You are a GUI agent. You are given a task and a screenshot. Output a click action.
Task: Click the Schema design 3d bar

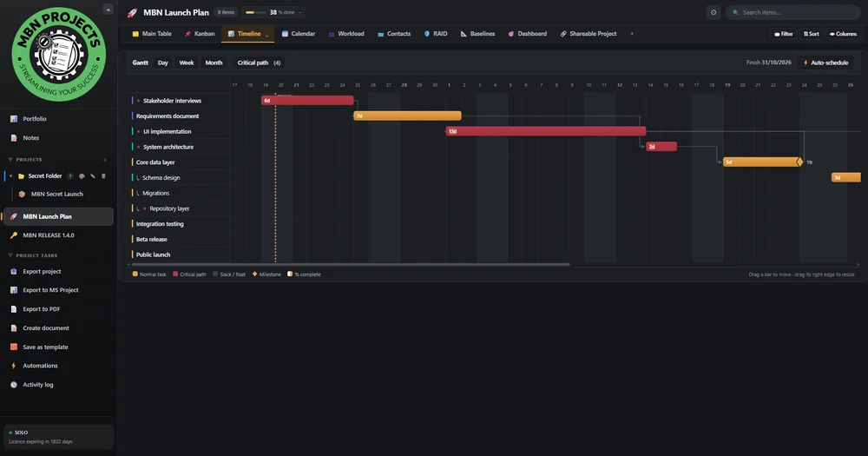click(x=845, y=177)
